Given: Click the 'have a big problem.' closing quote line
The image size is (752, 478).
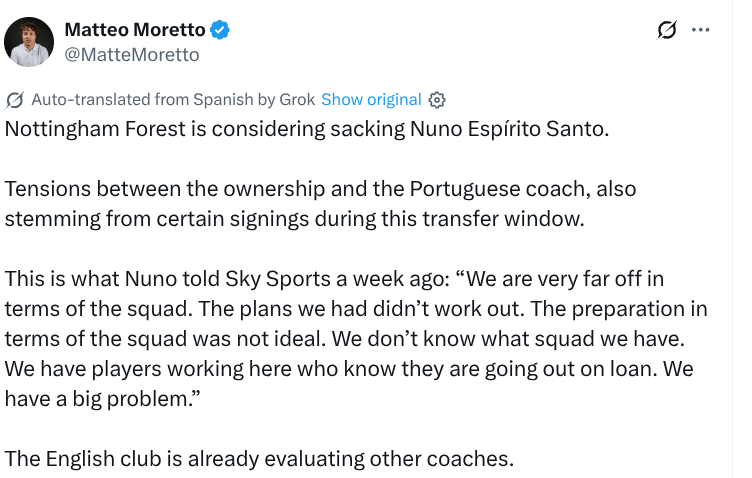Looking at the screenshot, I should 103,399.
